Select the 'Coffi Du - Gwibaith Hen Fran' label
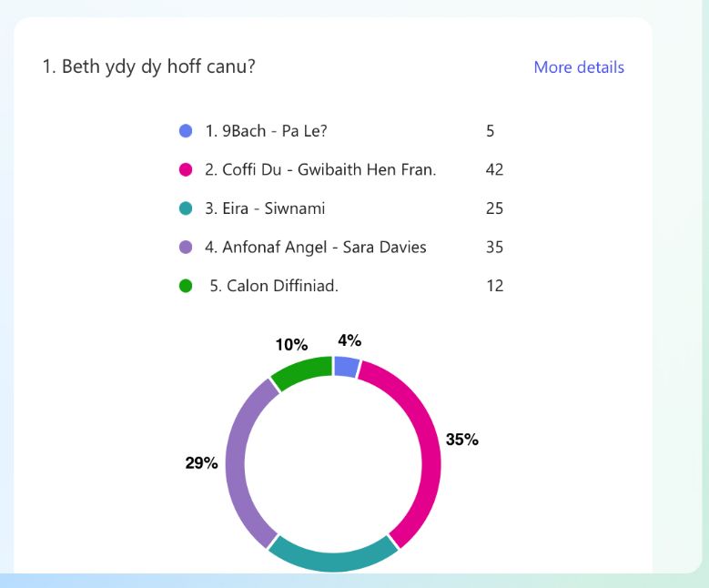The image size is (709, 588). [319, 169]
